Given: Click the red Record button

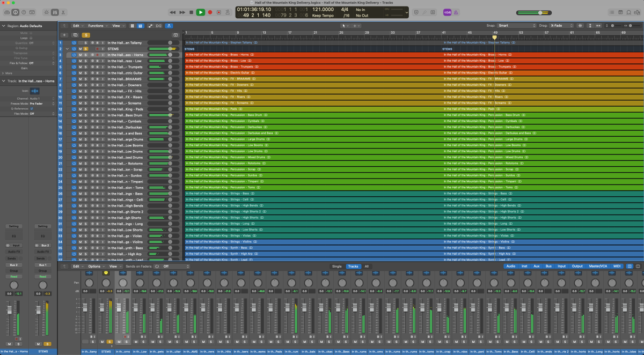Looking at the screenshot, I should [x=210, y=12].
